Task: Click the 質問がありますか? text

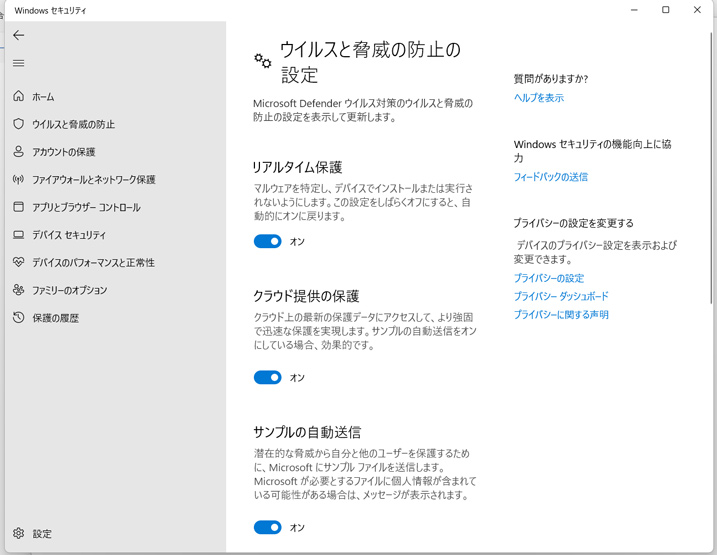Action: [x=551, y=79]
